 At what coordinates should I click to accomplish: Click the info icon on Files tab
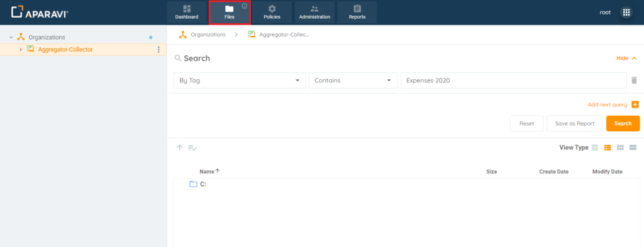(245, 6)
